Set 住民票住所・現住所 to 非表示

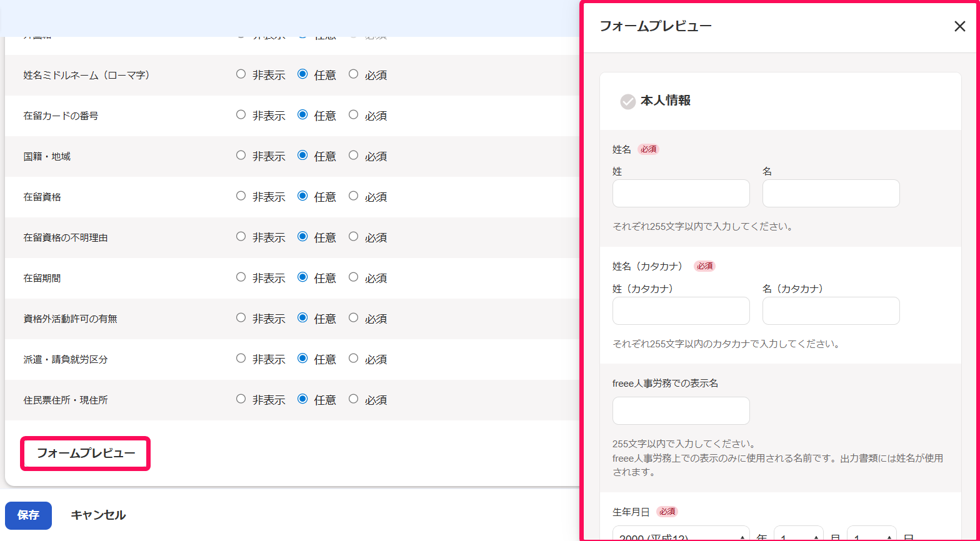click(241, 399)
